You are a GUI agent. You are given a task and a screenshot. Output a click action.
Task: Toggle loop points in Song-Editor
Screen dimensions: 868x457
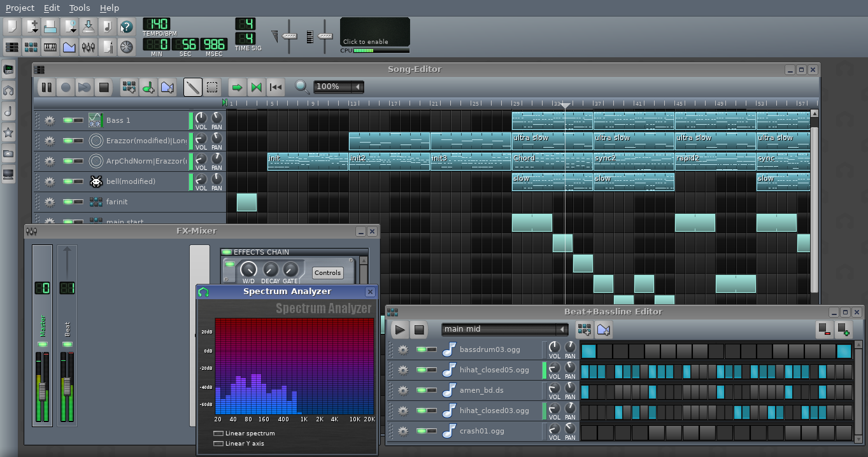[256, 87]
